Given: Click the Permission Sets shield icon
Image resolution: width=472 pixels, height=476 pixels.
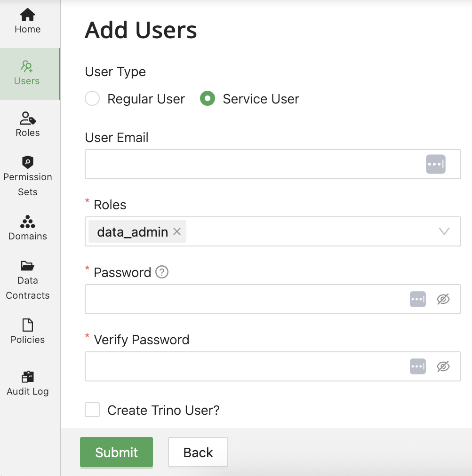Looking at the screenshot, I should point(27,163).
